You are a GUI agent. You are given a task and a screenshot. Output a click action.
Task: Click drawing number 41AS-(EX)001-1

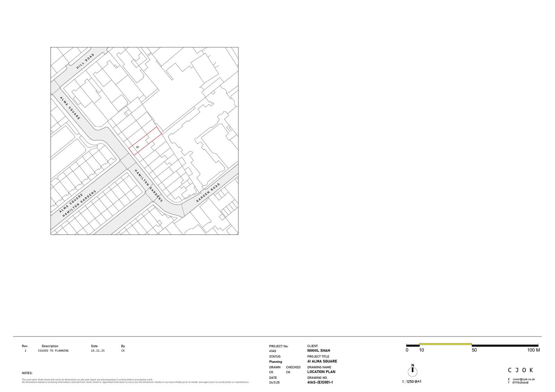(x=320, y=383)
